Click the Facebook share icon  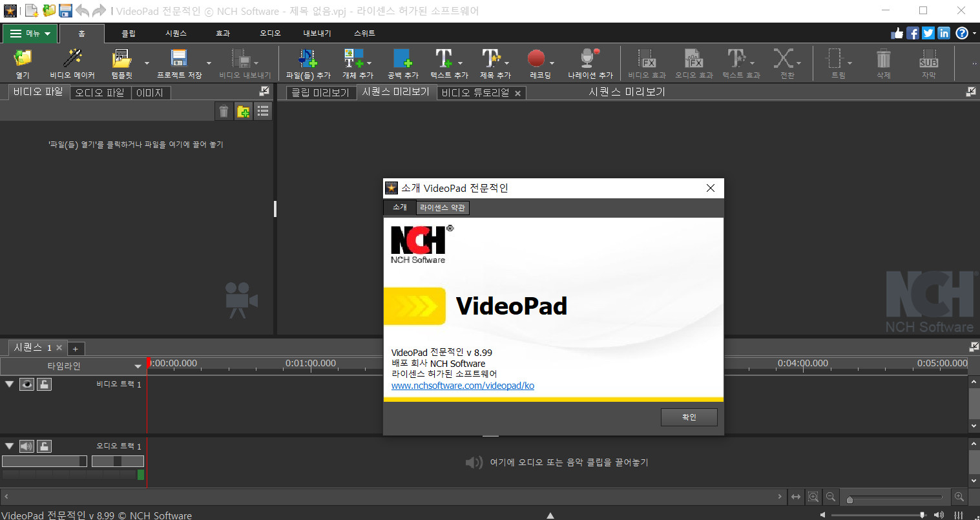point(913,33)
